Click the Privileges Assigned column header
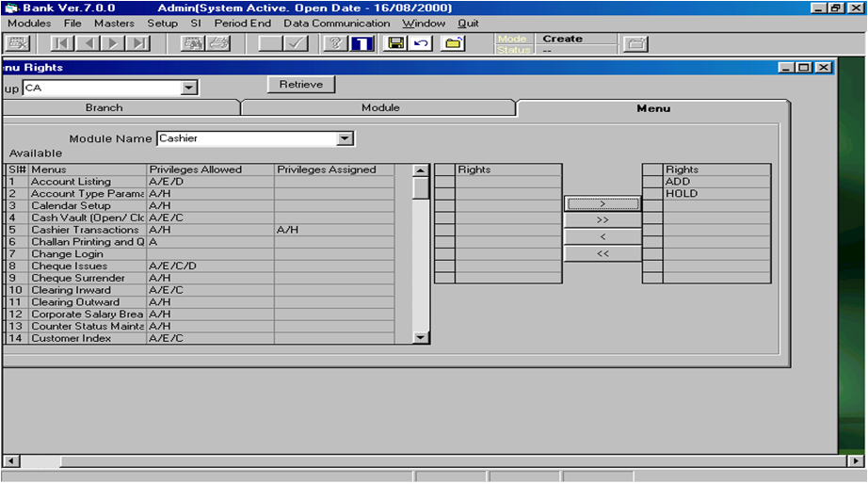The width and height of the screenshot is (868, 484). (x=334, y=169)
